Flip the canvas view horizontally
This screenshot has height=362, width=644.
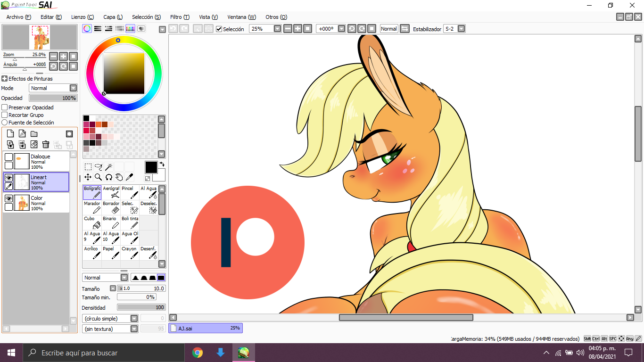(405, 29)
